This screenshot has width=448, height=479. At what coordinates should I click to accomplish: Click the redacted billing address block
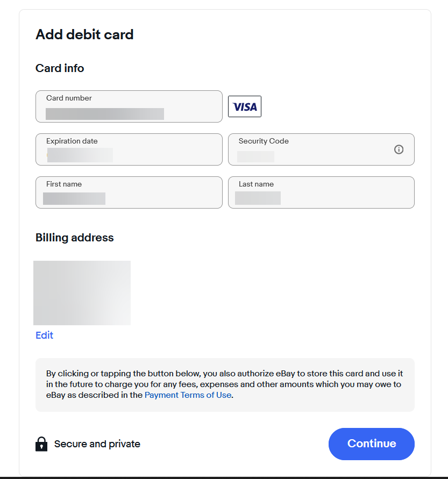(x=82, y=293)
